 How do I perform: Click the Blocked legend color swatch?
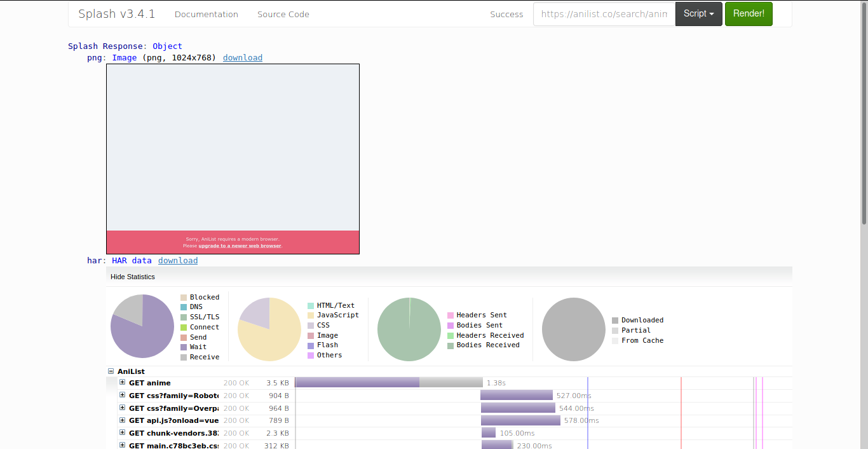point(184,297)
